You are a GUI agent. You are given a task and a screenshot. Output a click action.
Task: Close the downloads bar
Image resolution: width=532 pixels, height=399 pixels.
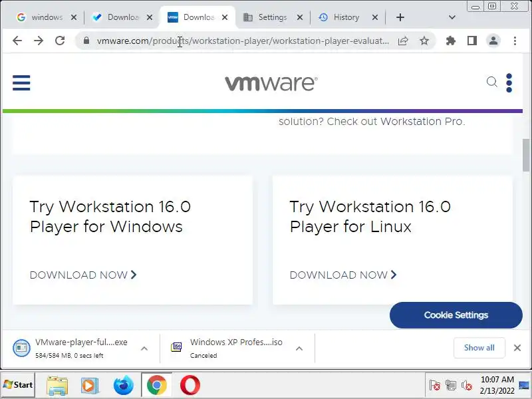pos(517,348)
